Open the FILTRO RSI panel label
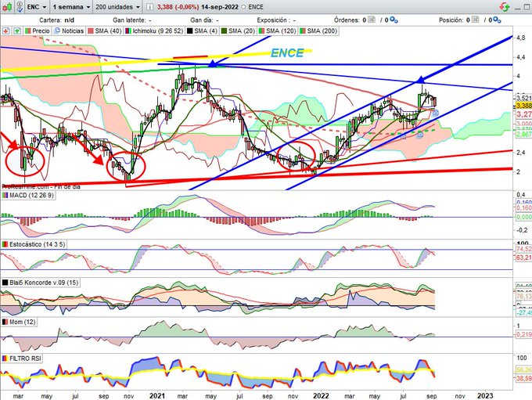The image size is (532, 400). point(22,359)
